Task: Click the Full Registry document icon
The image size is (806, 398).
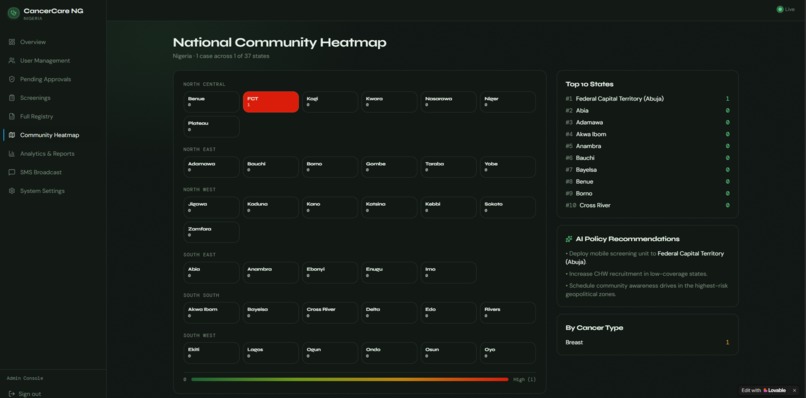Action: coord(12,116)
